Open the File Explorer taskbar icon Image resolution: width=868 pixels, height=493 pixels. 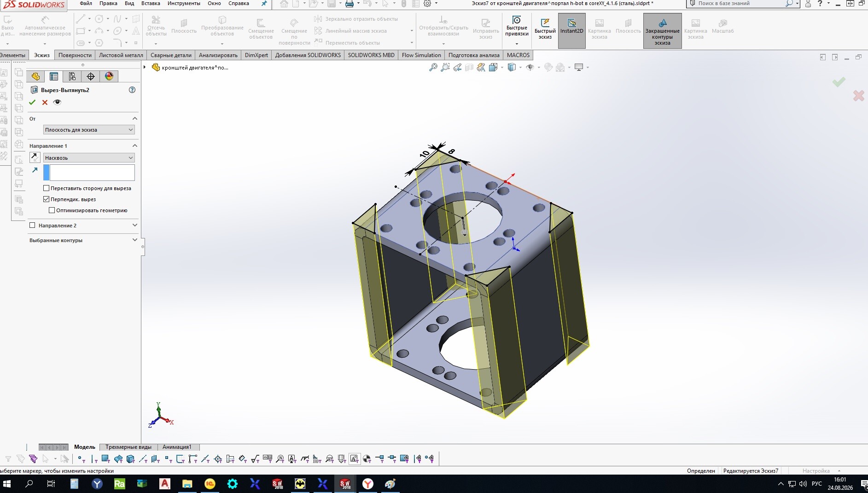pyautogui.click(x=187, y=484)
